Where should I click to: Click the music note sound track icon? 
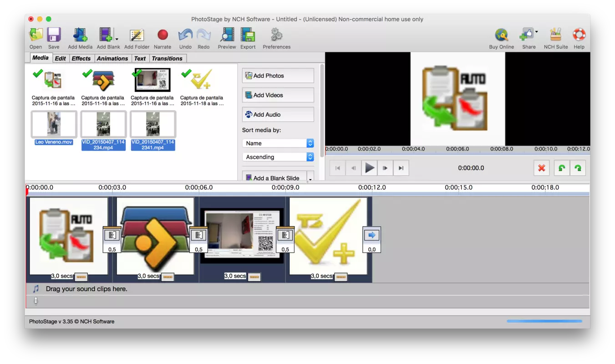point(36,289)
